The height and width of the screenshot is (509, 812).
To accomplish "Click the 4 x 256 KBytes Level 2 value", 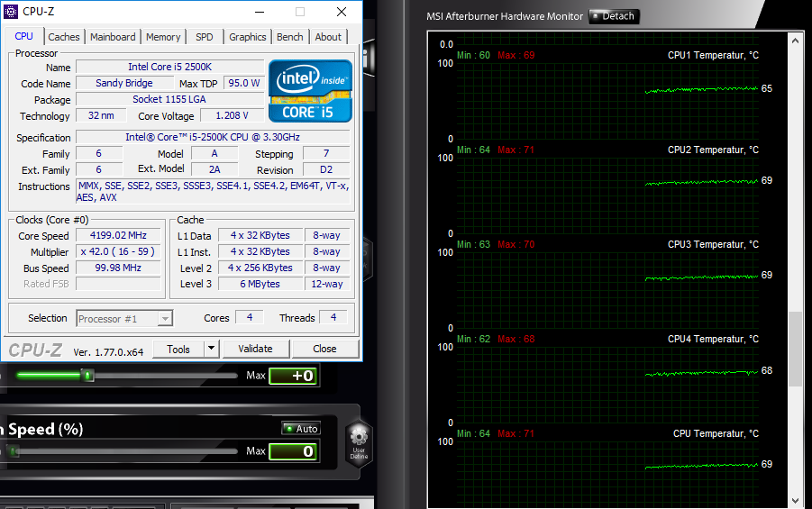I will click(260, 268).
